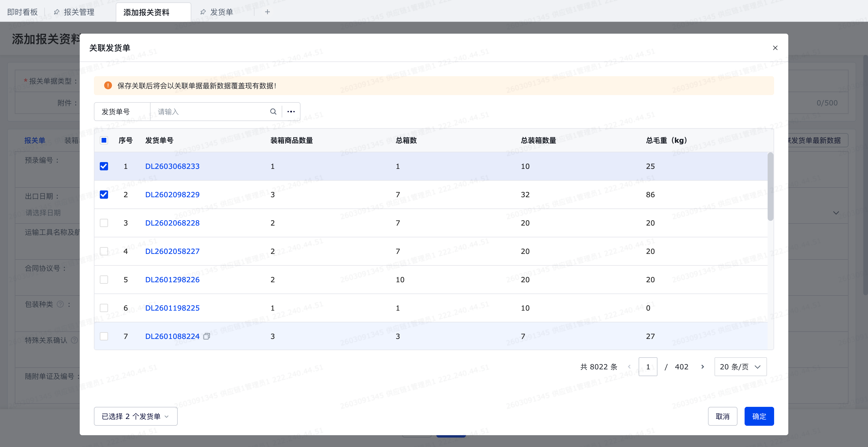Screen dimensions: 868x447
Task: Open the 发货单号 search field selector
Action: [x=115, y=112]
